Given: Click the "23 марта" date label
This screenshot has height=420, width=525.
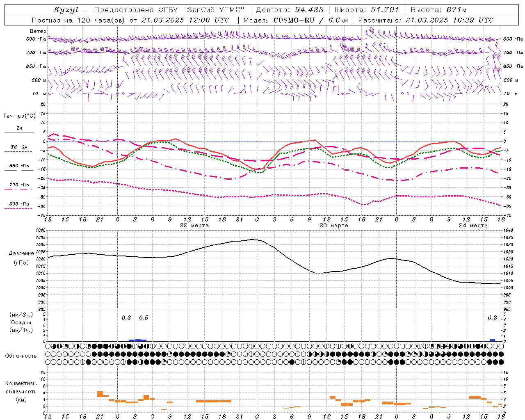Looking at the screenshot, I should tap(334, 226).
